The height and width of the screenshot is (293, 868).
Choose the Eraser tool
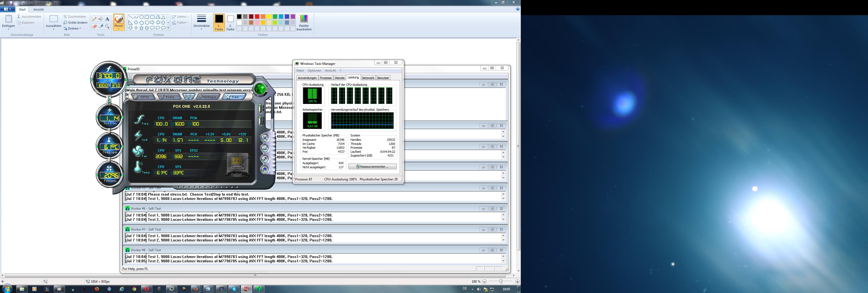94,26
